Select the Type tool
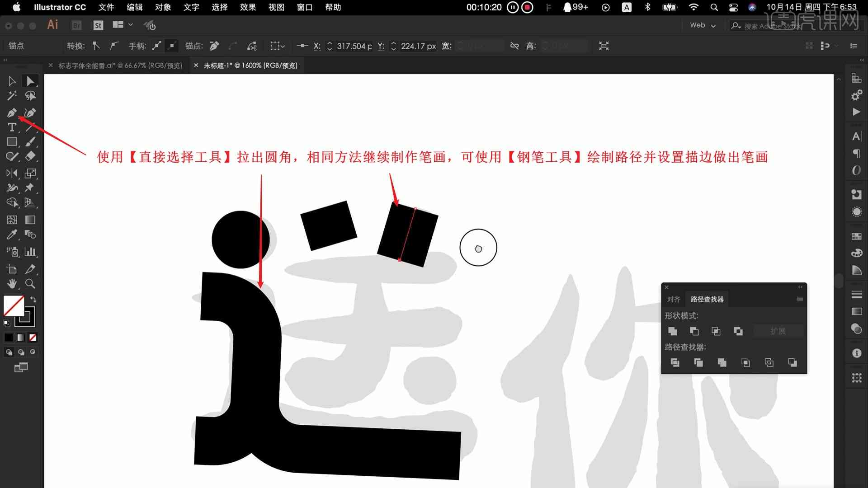The width and height of the screenshot is (868, 488). coord(11,127)
